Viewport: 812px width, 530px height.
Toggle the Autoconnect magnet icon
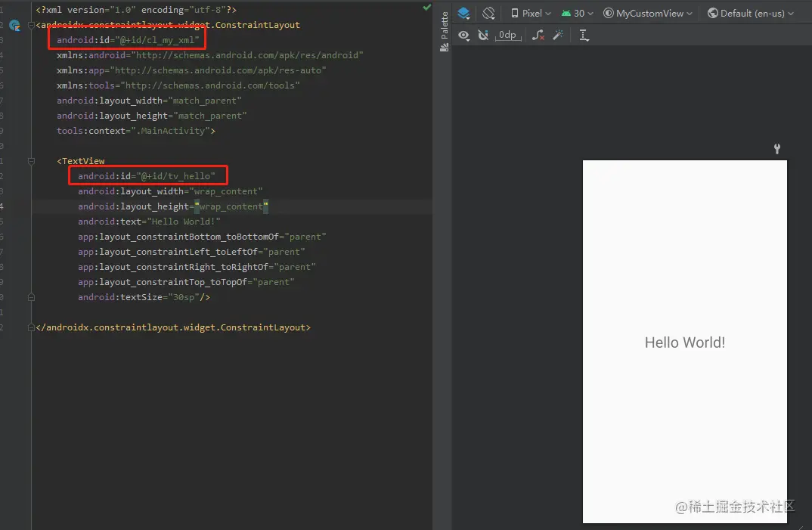coord(483,36)
